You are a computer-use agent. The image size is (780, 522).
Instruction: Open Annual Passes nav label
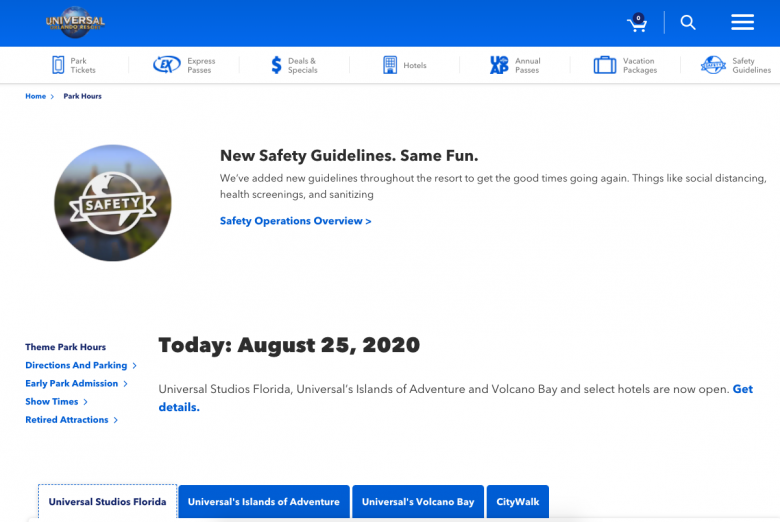[x=527, y=65]
